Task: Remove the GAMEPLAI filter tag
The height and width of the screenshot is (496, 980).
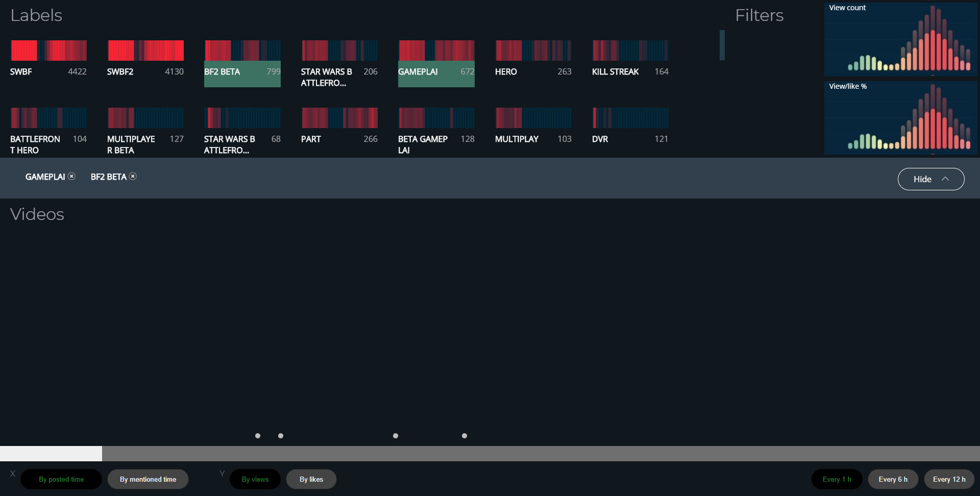Action: click(72, 176)
